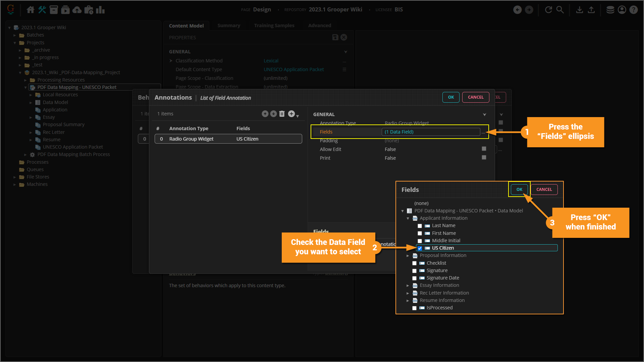Collapse the Applicant Information node
644x362 pixels.
coord(408,218)
